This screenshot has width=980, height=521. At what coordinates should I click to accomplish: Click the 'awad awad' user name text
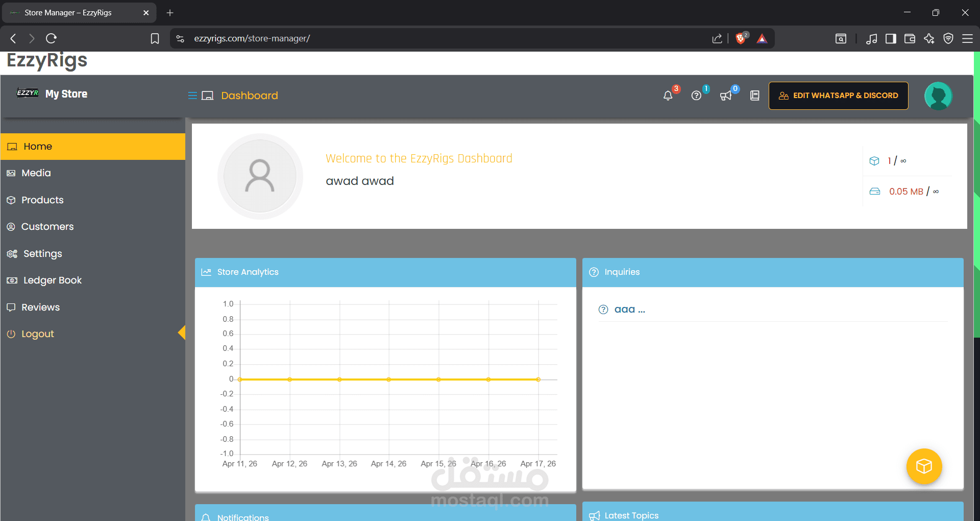coord(360,181)
